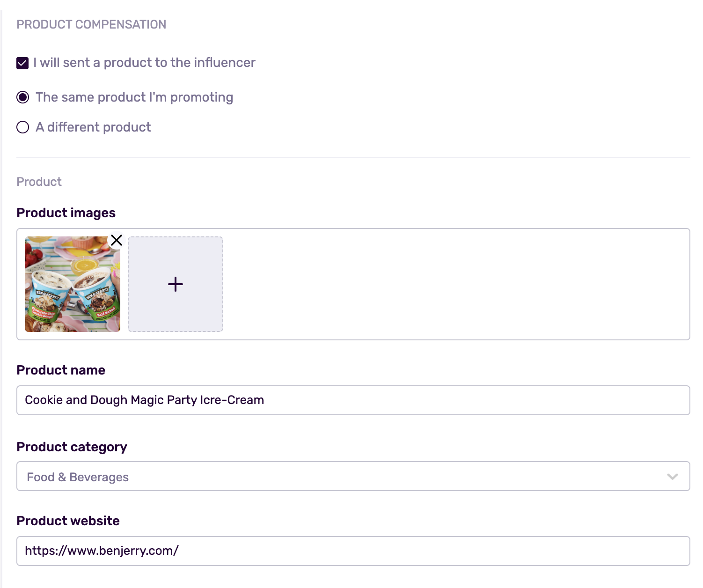Screen dimensions: 703x588
Task: Click the Product category label
Action: pos(72,447)
